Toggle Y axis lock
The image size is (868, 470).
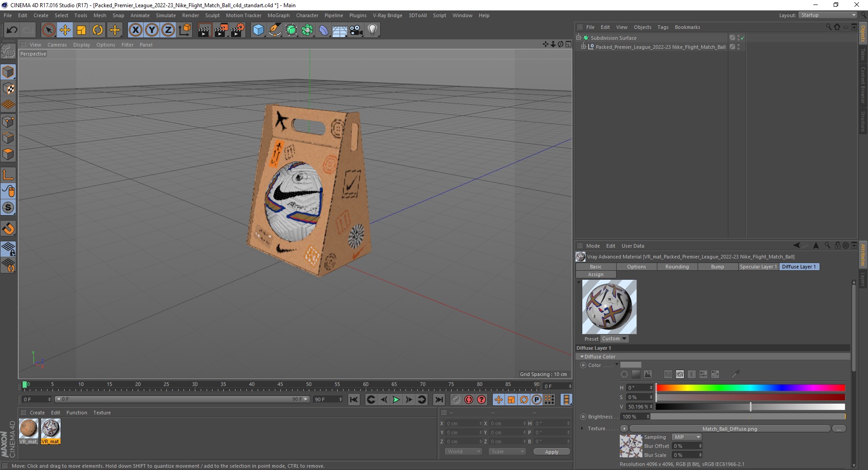click(152, 30)
